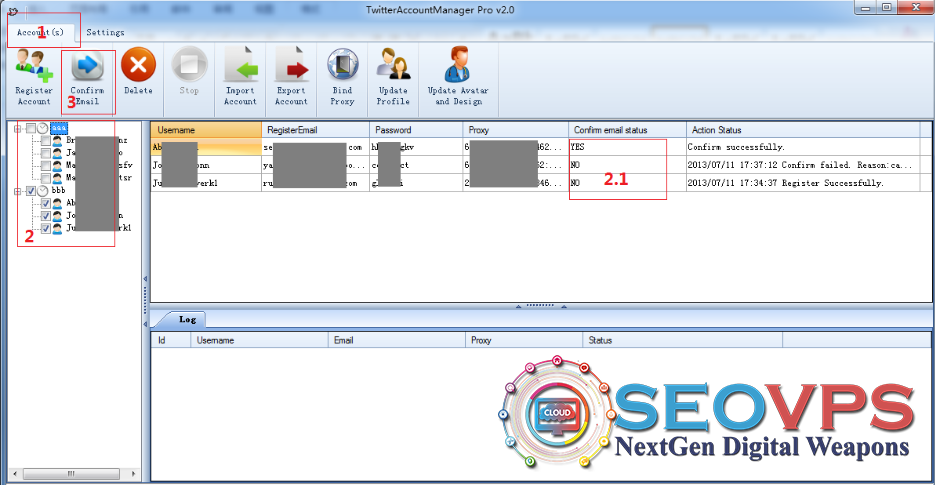
Task: Switch to the Account(s) tab
Action: pyautogui.click(x=41, y=33)
